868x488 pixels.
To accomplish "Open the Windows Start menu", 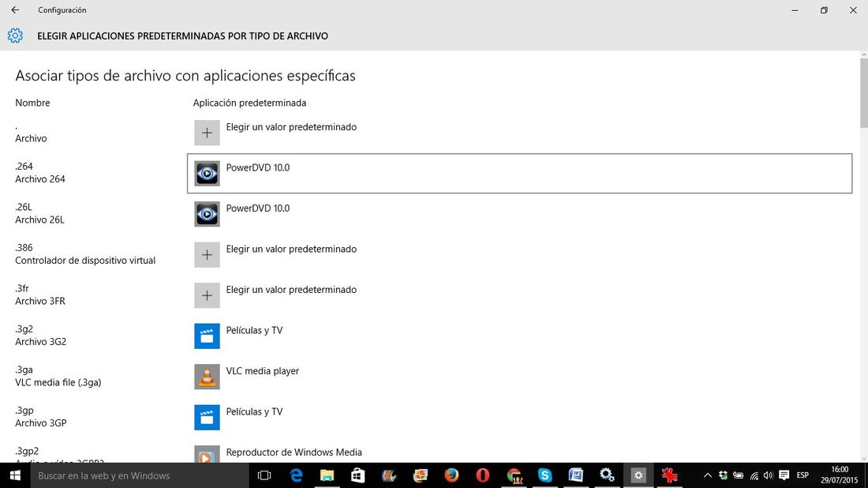I will point(15,475).
